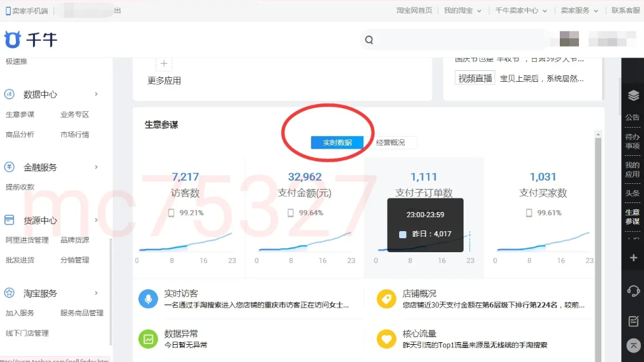Viewport: 644px width, 362px height.
Task: Open the 淘宝网首页 link
Action: click(414, 11)
